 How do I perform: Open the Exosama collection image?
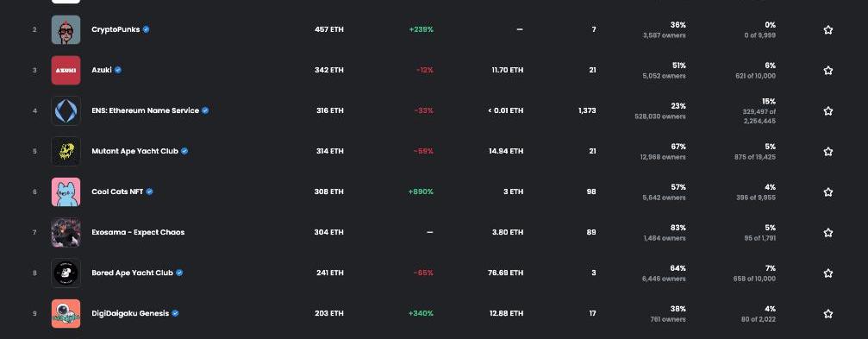point(66,233)
